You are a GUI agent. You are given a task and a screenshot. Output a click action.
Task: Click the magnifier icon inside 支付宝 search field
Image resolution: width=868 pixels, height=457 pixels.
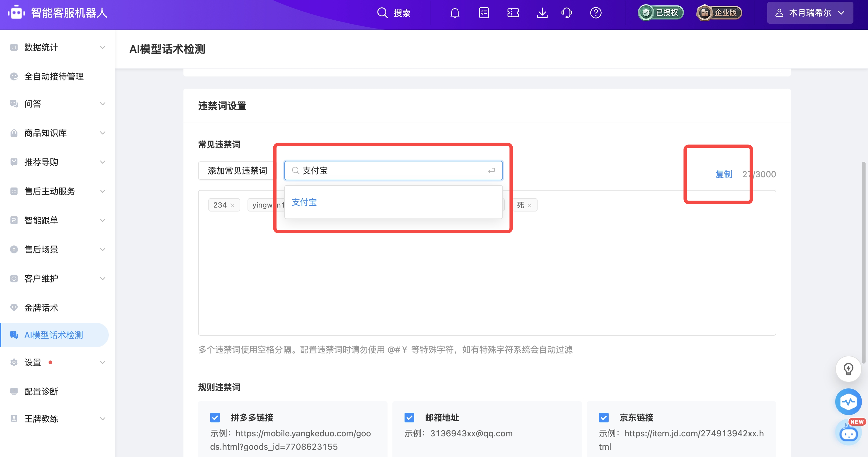click(296, 171)
